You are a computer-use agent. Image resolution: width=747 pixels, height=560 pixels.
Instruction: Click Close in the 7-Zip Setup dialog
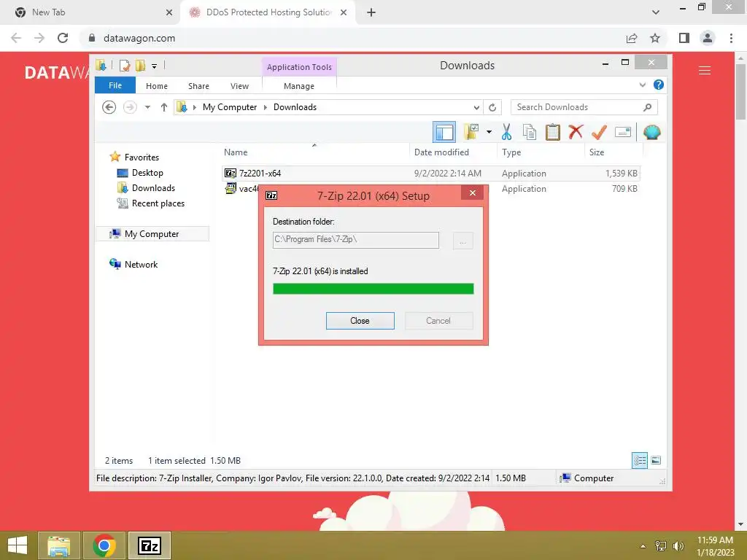[x=360, y=321]
